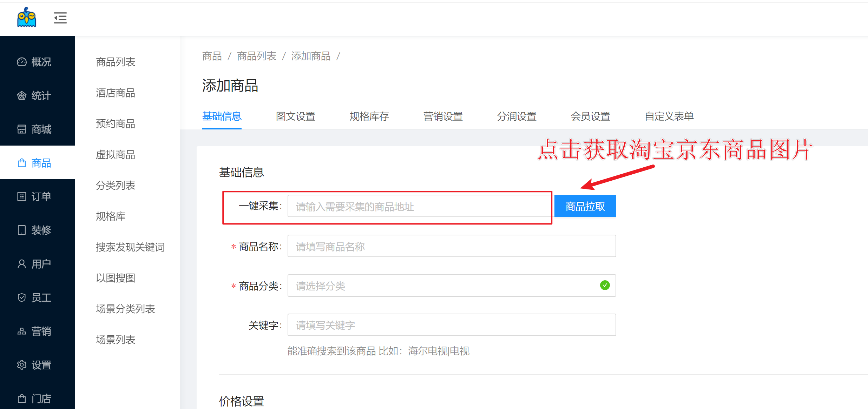The height and width of the screenshot is (409, 868).
Task: Click the 商品拉取 button
Action: (x=585, y=206)
